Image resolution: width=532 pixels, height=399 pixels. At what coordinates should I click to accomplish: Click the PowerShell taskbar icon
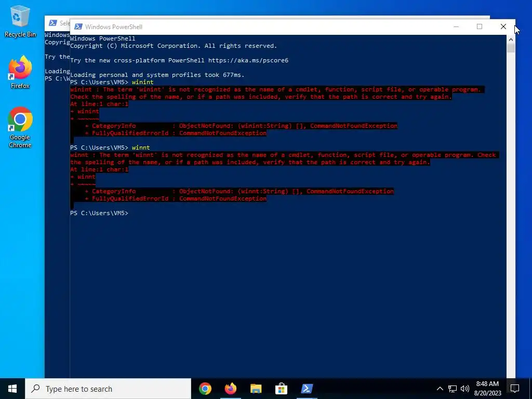pos(307,389)
